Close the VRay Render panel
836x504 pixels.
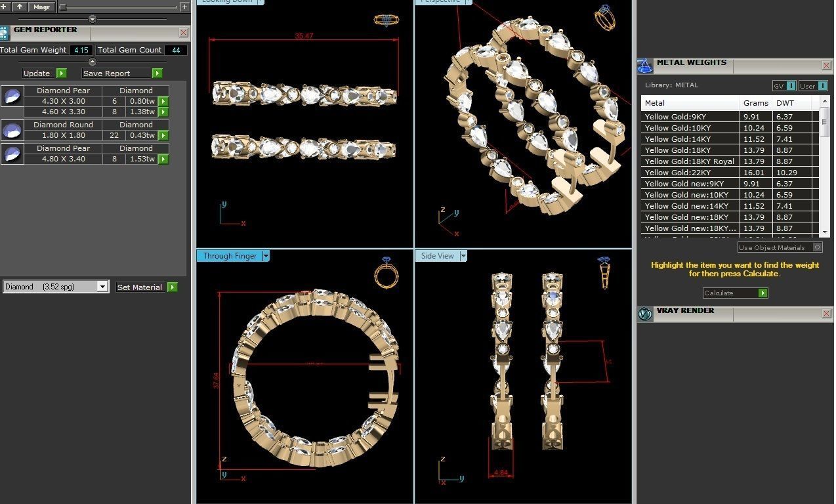(826, 314)
